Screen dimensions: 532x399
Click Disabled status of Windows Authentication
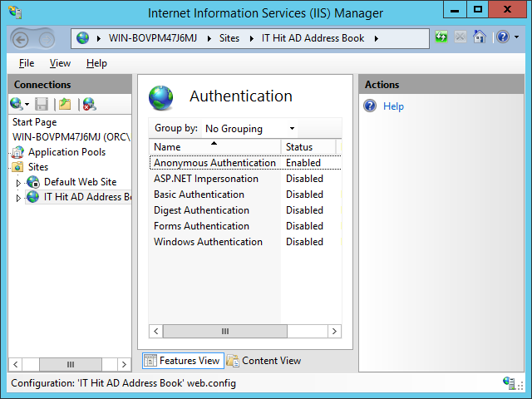[x=304, y=242]
